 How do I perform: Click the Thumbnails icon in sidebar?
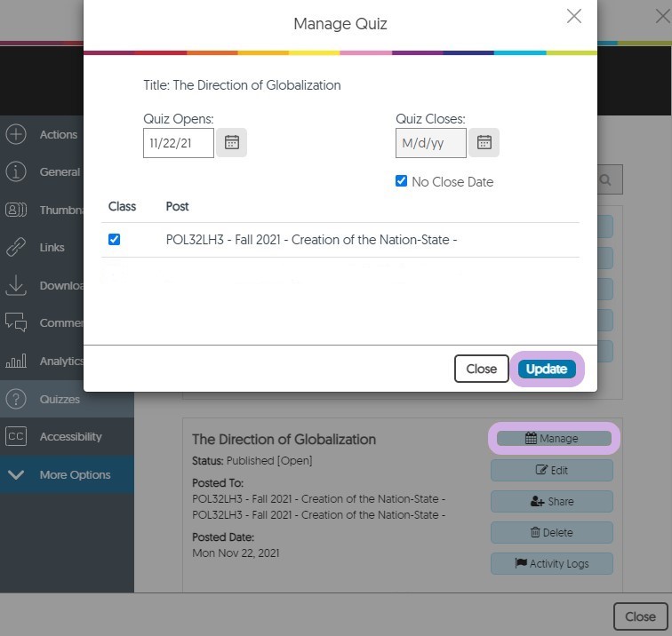pyautogui.click(x=16, y=210)
